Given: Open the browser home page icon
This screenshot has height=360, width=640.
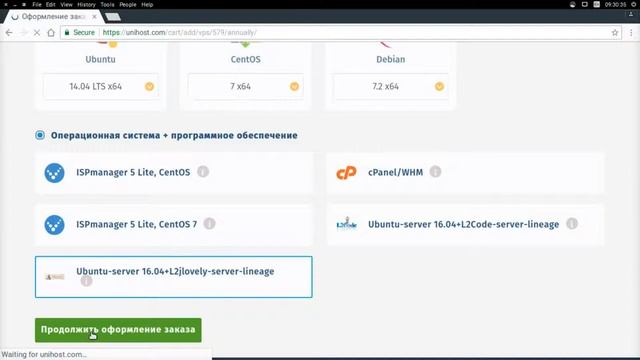Looking at the screenshot, I should pos(51,33).
